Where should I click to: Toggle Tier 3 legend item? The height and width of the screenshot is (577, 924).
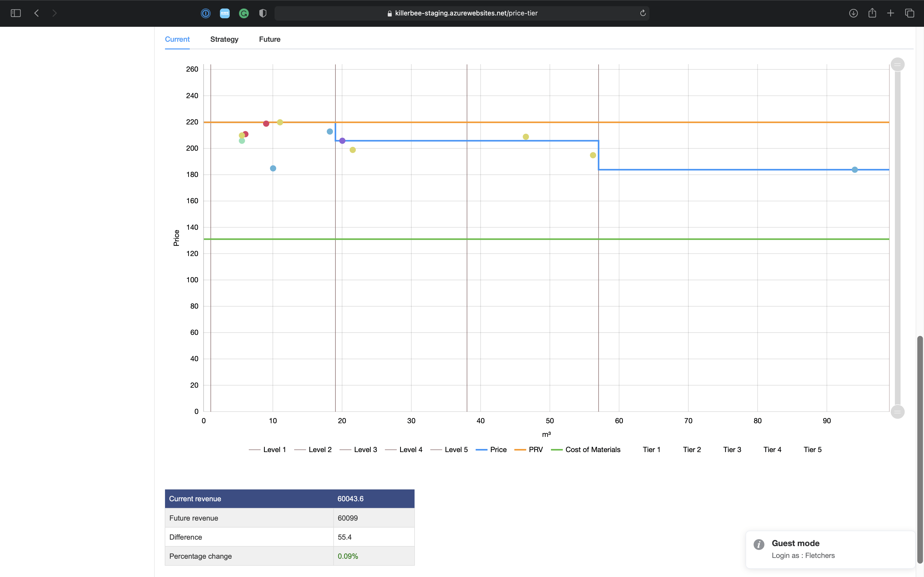(732, 449)
